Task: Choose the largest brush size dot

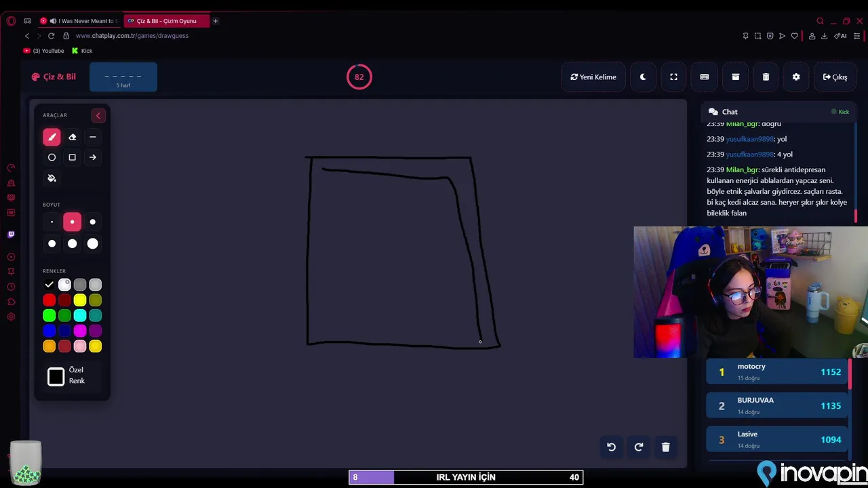Action: click(93, 243)
